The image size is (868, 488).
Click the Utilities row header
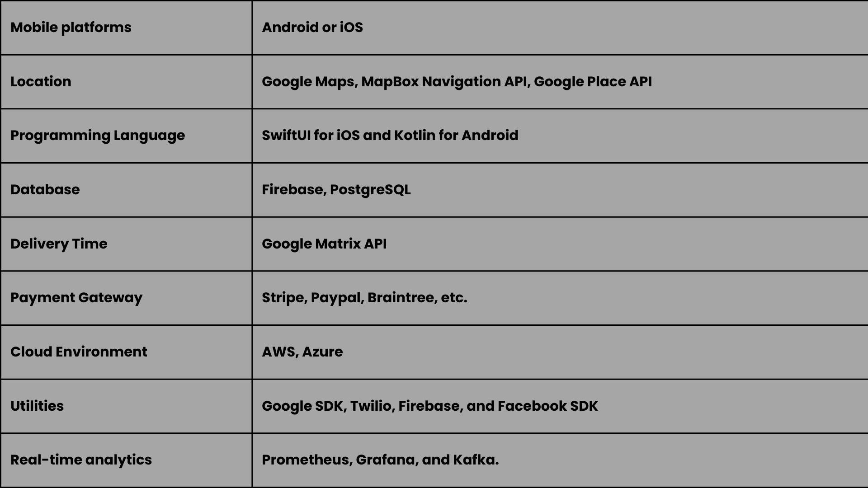(x=37, y=405)
